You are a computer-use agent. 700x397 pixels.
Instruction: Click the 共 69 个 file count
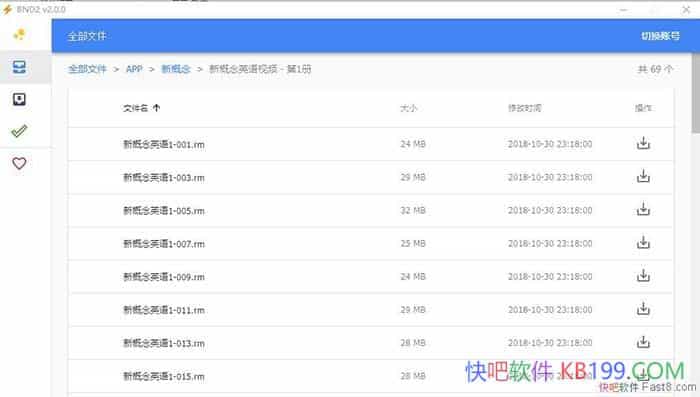coord(655,69)
